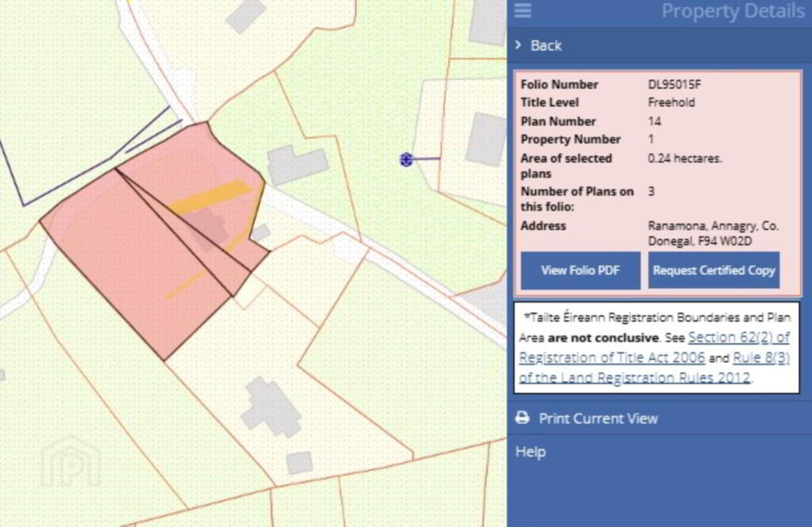The image size is (812, 527).
Task: Select the blue map marker icon
Action: tap(406, 159)
